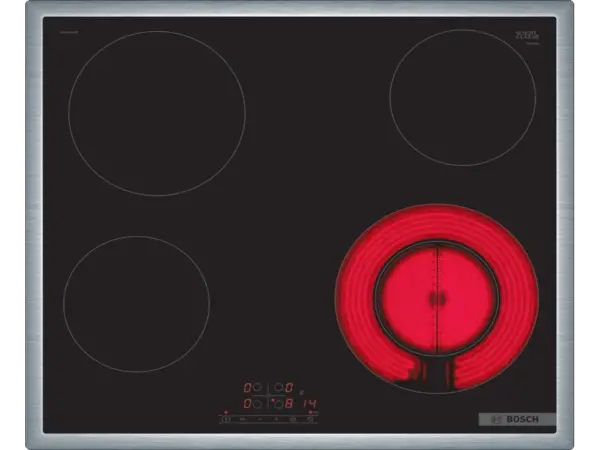Click the red indicator light above power icon
The width and height of the screenshot is (600, 450).
tap(226, 412)
